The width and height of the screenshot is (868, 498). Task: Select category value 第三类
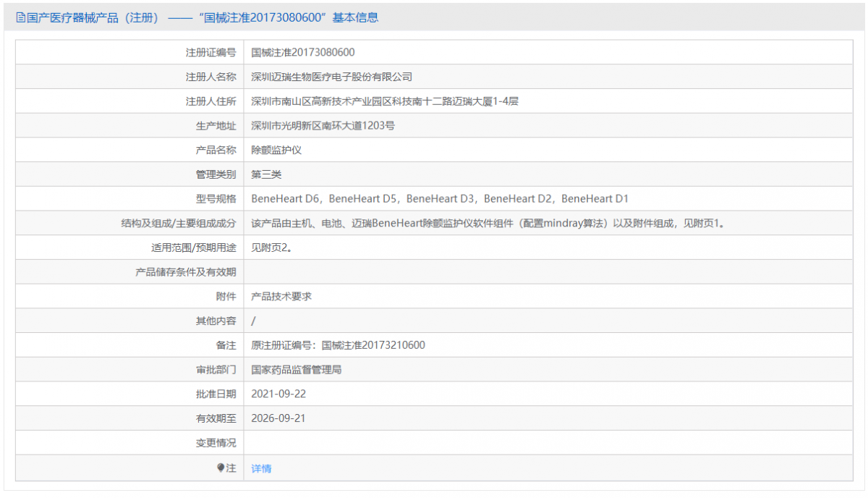pos(266,174)
